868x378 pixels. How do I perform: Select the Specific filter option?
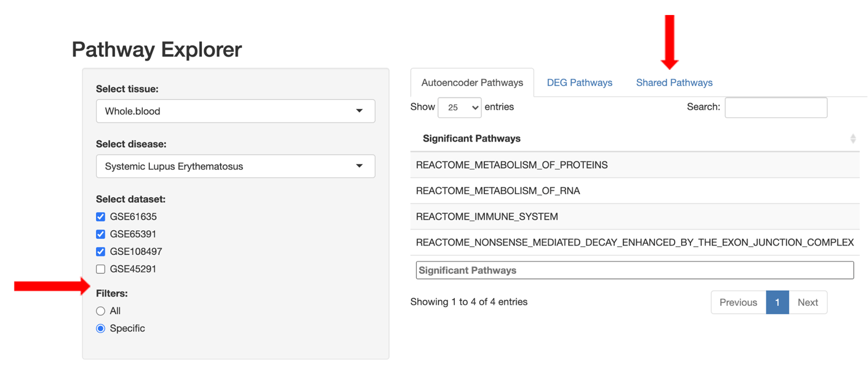tap(100, 328)
